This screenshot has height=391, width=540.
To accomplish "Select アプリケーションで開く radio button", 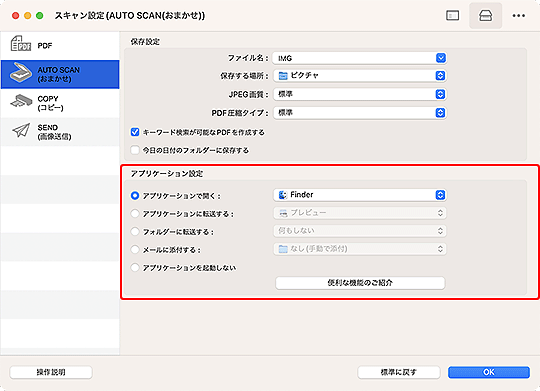I will pyautogui.click(x=135, y=196).
